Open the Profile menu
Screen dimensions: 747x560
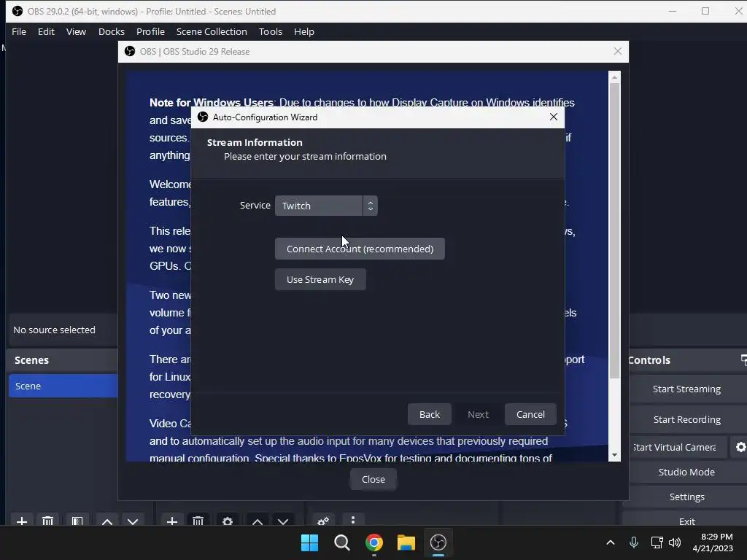click(x=150, y=32)
